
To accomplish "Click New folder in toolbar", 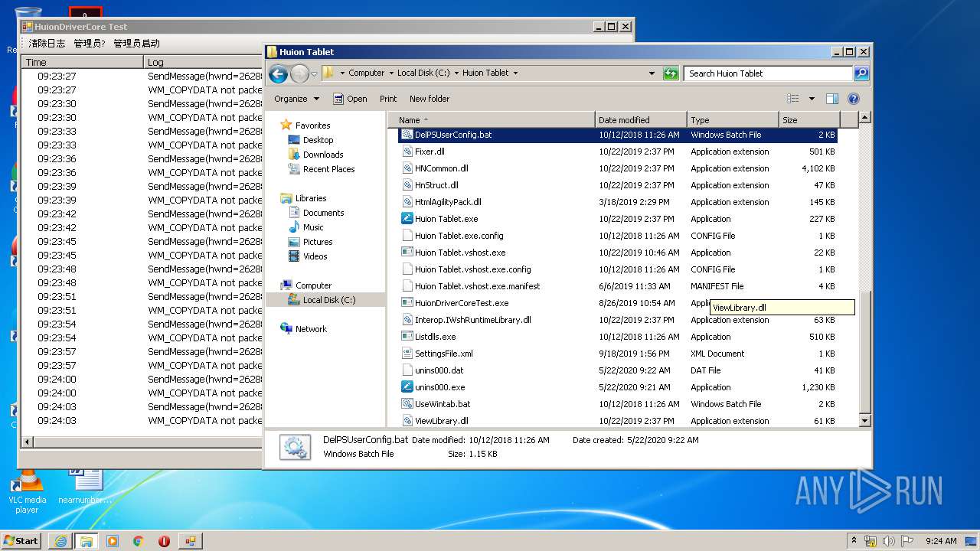I will tap(430, 99).
